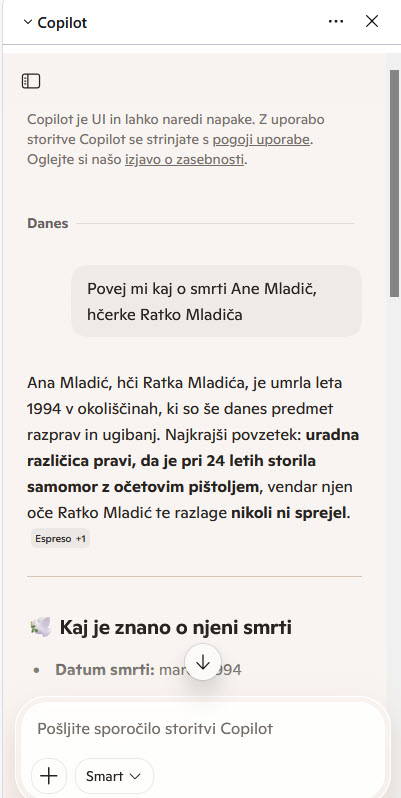Select the user message about Ane Mladič
Screen dimensions: 401x798
(216, 301)
